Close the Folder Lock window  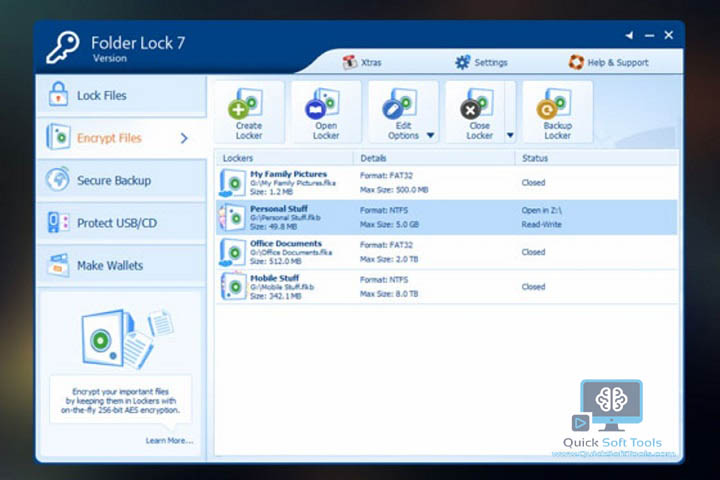tap(669, 35)
